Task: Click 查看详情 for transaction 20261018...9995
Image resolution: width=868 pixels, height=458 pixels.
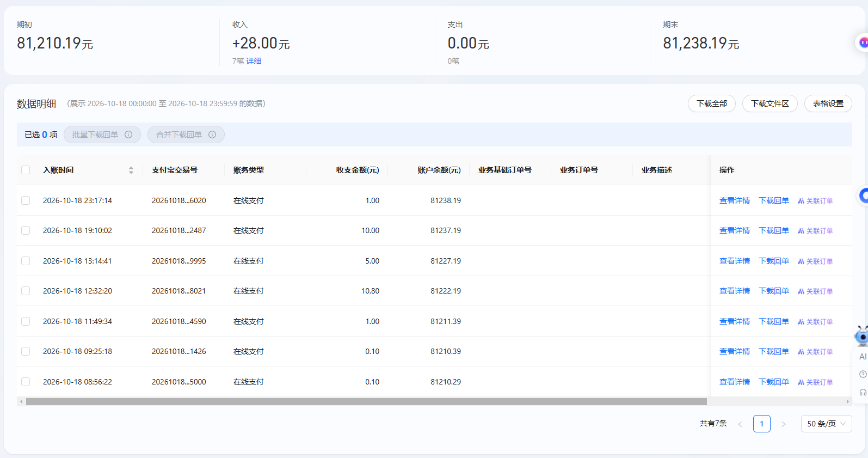Action: 735,261
